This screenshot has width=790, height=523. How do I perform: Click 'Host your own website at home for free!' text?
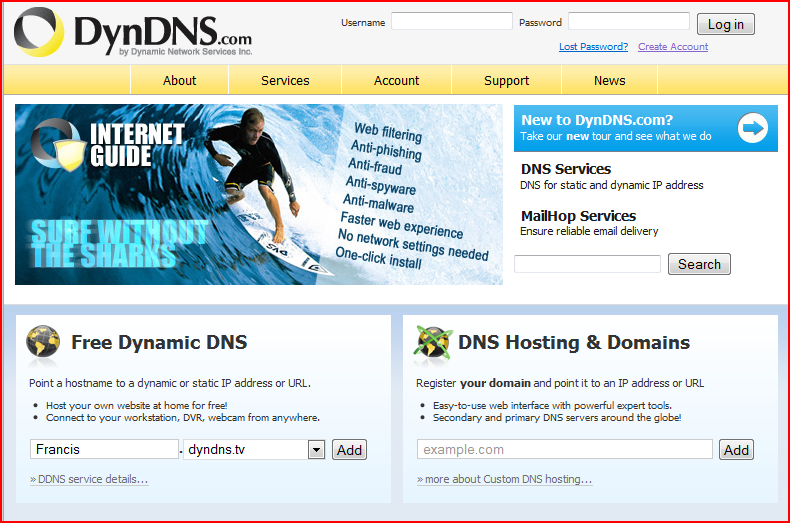137,406
